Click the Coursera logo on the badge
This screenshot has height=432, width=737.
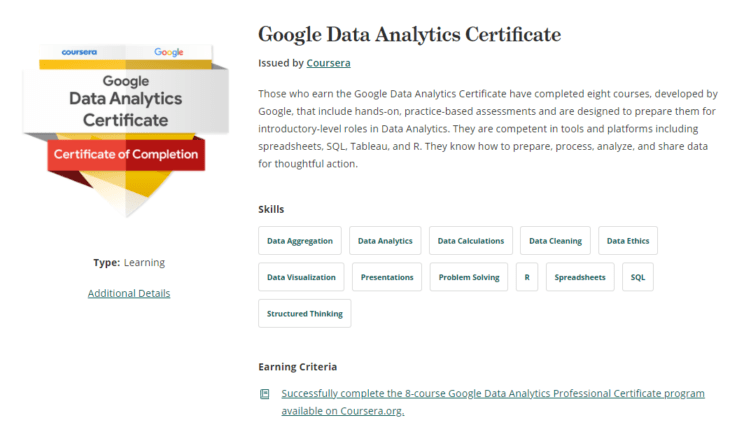click(79, 52)
